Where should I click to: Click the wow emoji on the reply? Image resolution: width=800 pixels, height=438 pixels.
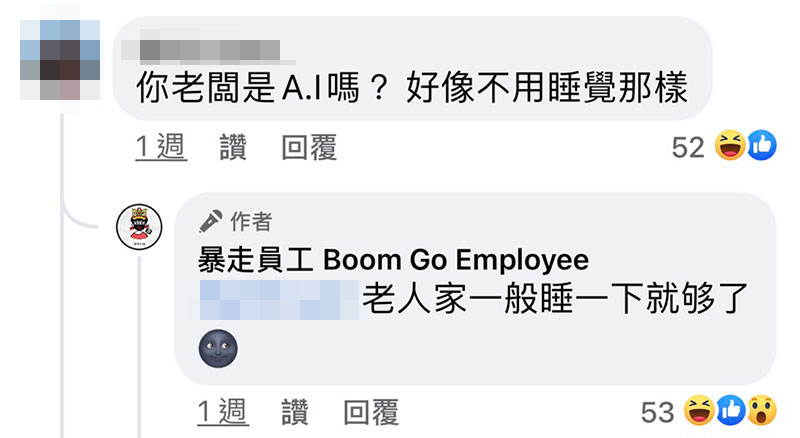coord(762,410)
